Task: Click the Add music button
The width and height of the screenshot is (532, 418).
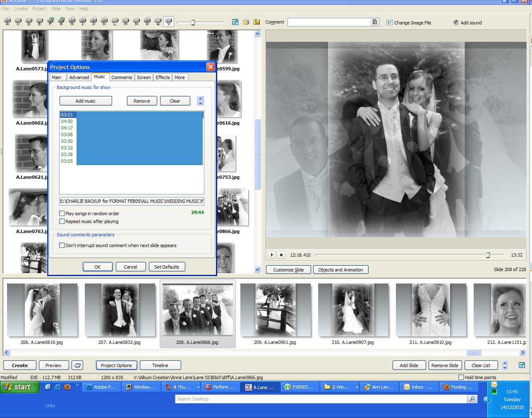Action: [86, 101]
